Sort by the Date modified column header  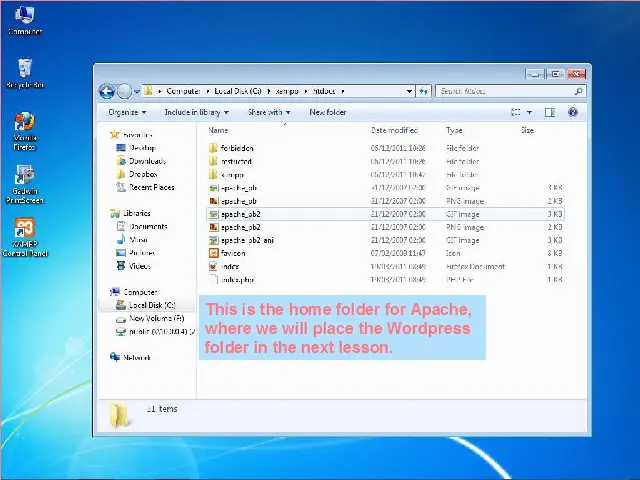(394, 130)
